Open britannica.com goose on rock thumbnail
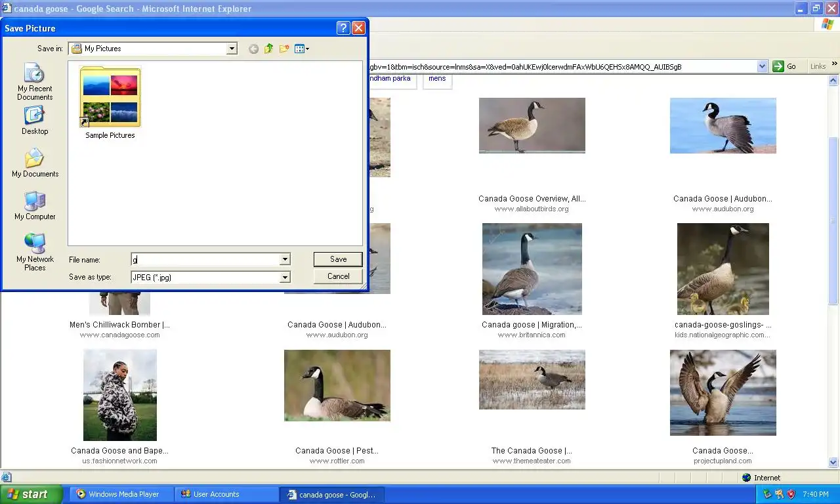This screenshot has width=840, height=504. [532, 269]
